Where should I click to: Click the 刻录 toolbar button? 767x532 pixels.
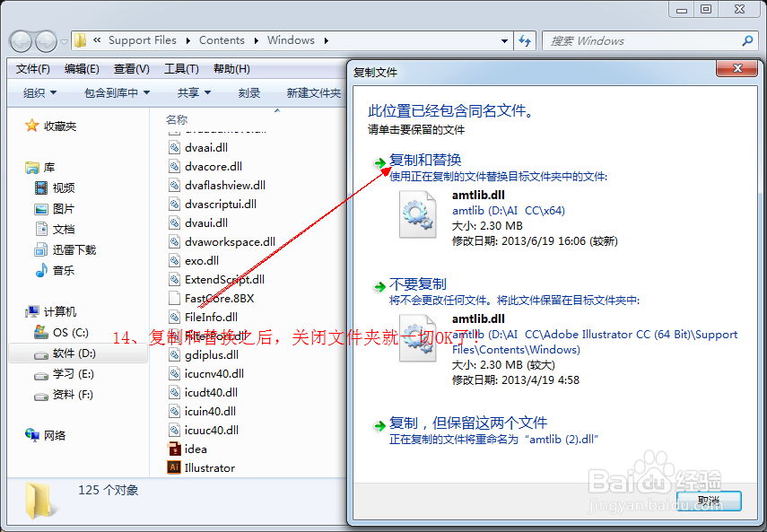pos(249,93)
